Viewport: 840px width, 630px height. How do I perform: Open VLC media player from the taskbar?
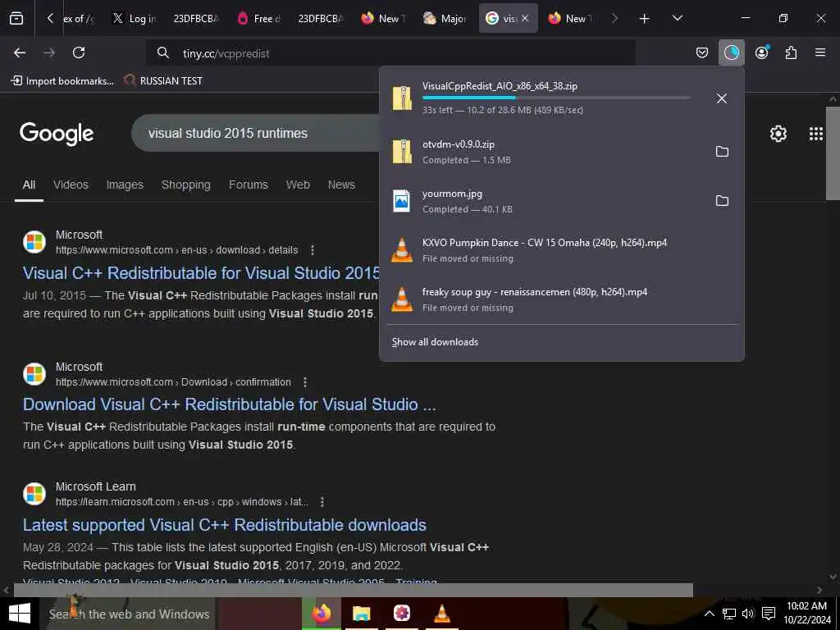(x=442, y=614)
